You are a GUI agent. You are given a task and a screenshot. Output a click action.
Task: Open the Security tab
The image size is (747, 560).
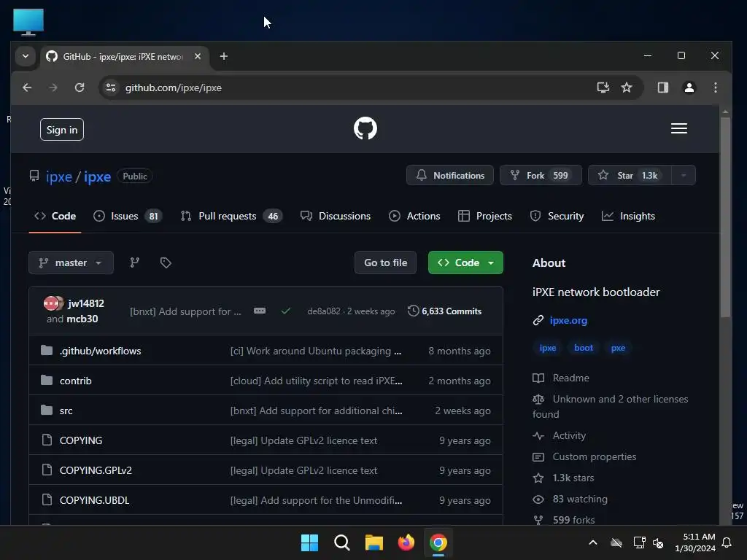pyautogui.click(x=557, y=216)
